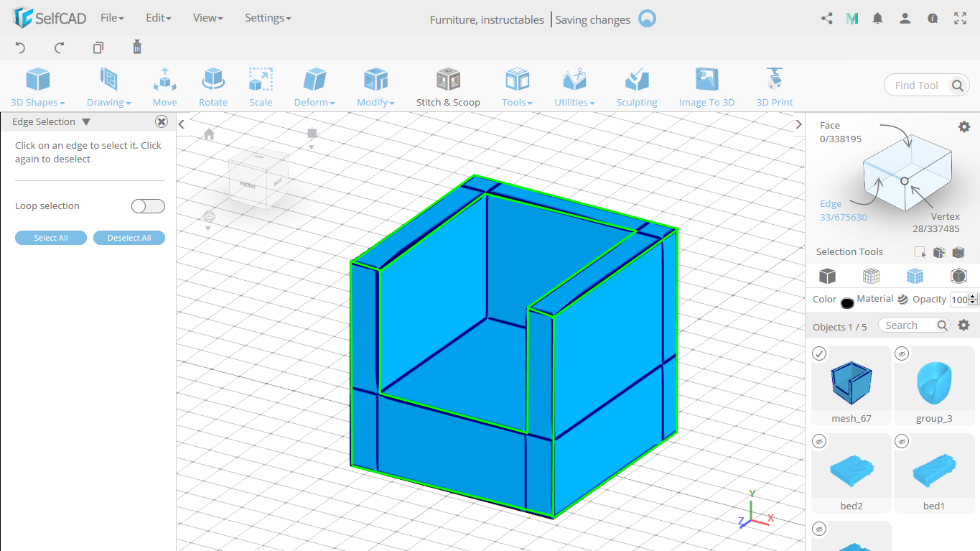Open the objects panel gear settings
Viewport: 980px width, 551px height.
[964, 325]
